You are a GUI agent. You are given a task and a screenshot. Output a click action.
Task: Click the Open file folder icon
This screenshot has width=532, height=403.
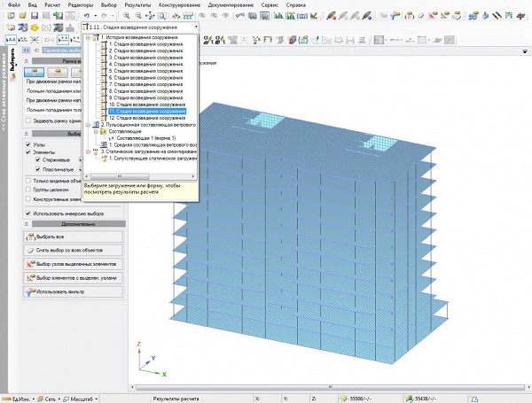coord(23,16)
